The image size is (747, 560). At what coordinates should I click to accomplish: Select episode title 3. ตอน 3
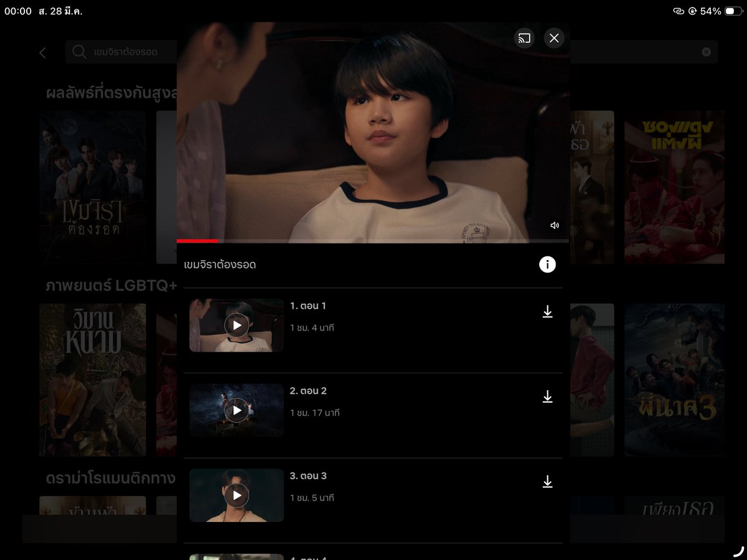point(308,476)
